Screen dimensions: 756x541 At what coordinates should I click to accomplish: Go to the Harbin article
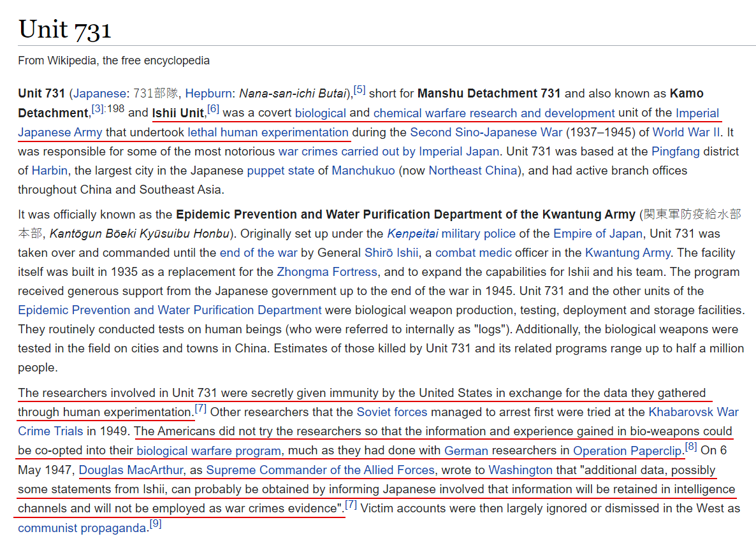pyautogui.click(x=50, y=171)
